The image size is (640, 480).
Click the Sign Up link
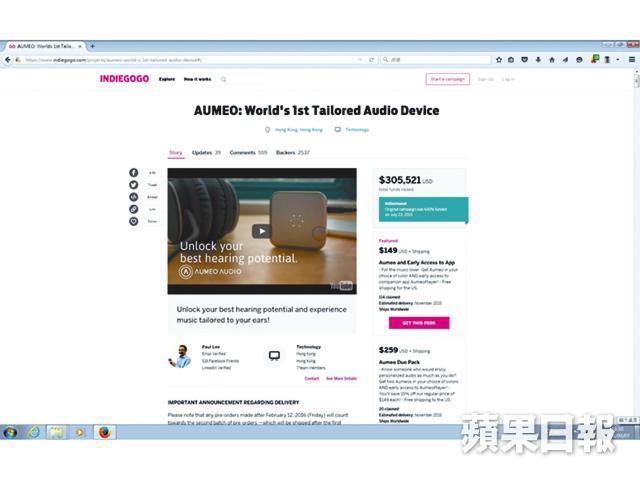(486, 79)
